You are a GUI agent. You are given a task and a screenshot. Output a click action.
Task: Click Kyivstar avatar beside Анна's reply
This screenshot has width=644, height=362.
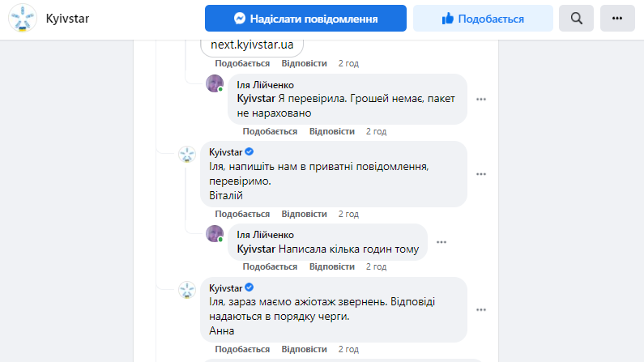click(x=187, y=290)
